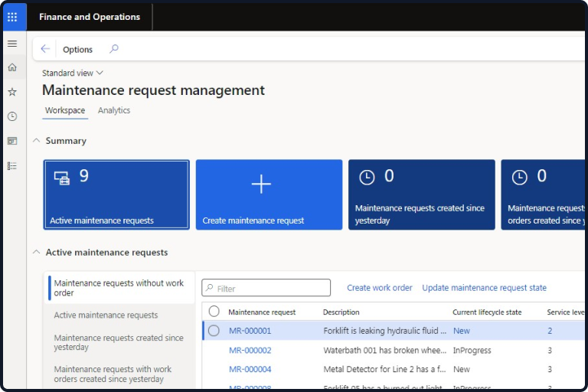588x392 pixels.
Task: Click 'Forklift is leaking hydraulic fluid' description
Action: coord(385,331)
